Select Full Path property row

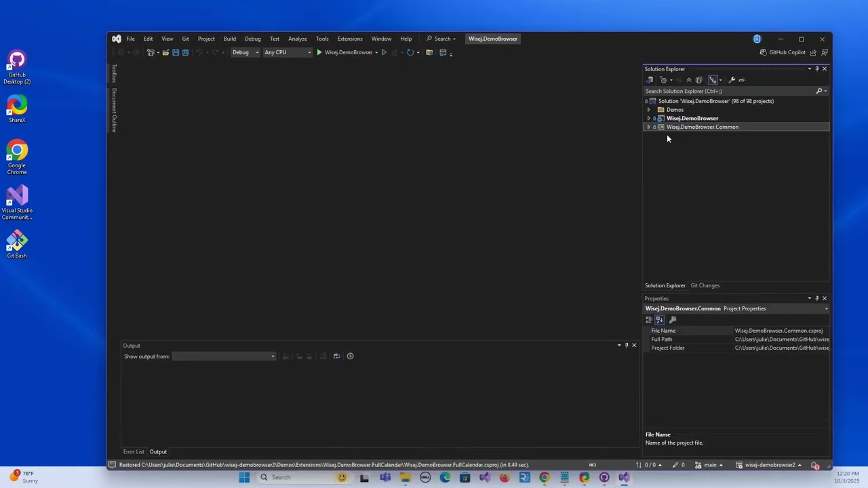pyautogui.click(x=736, y=340)
